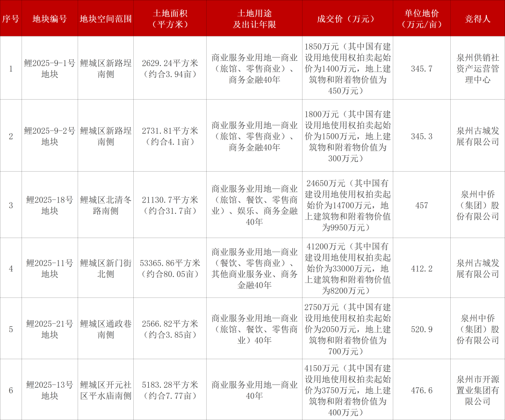Click unit price 476.6
The height and width of the screenshot is (420, 505).
tap(422, 390)
